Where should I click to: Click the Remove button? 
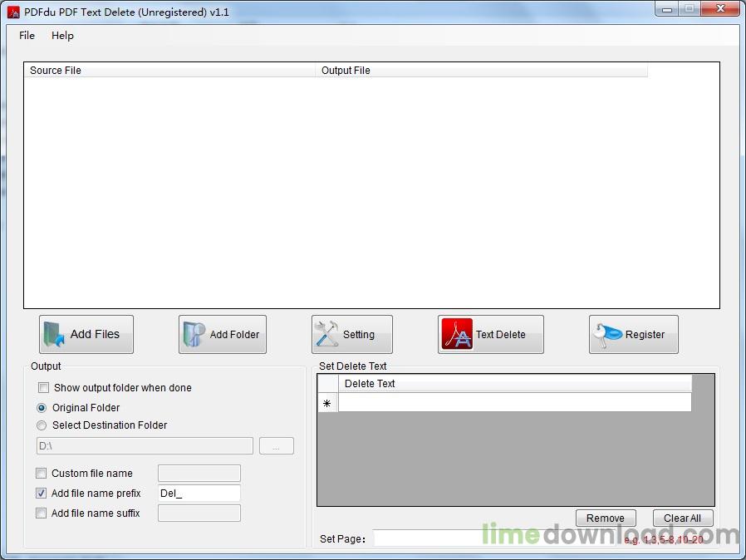[x=606, y=518]
